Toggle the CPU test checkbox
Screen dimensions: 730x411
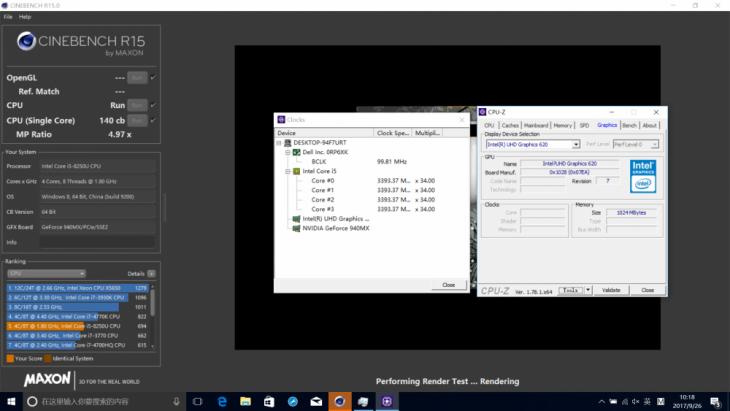coord(153,105)
